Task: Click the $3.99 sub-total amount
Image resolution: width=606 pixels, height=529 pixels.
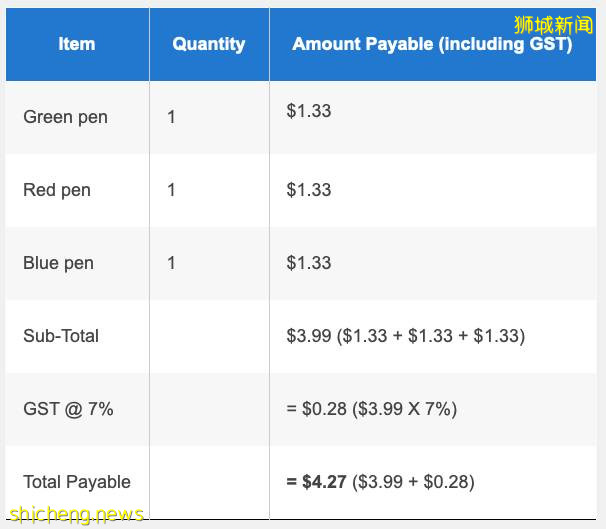Action: [x=308, y=336]
